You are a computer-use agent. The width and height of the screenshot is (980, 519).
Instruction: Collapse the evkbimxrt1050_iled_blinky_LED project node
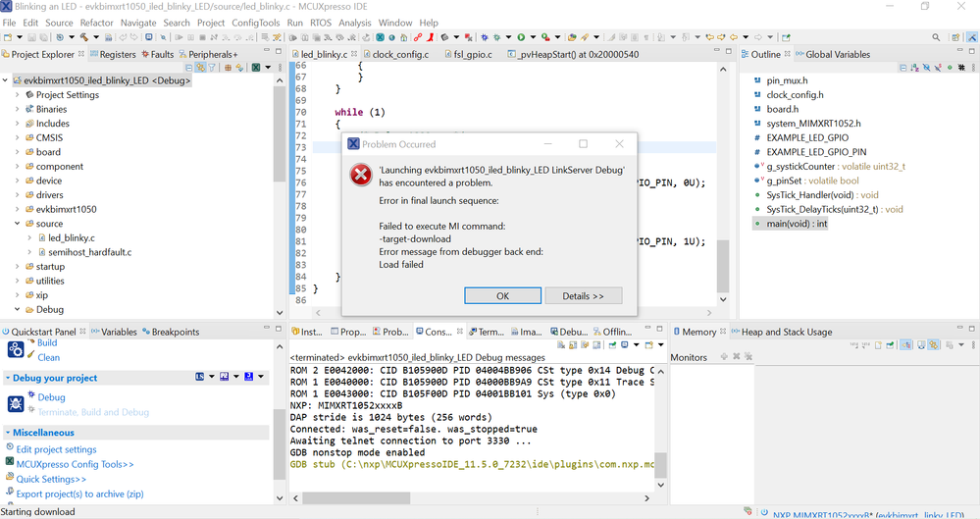click(5, 80)
